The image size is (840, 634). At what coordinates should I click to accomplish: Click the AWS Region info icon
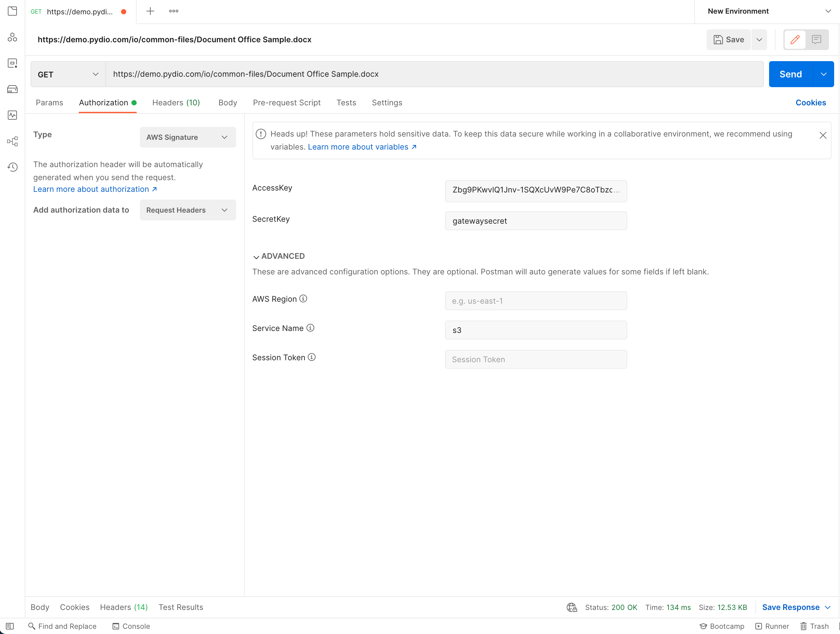tap(303, 298)
